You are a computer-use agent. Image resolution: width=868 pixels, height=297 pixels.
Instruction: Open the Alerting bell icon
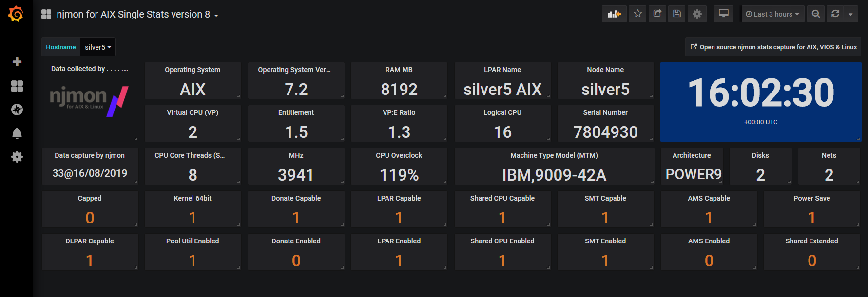(17, 133)
